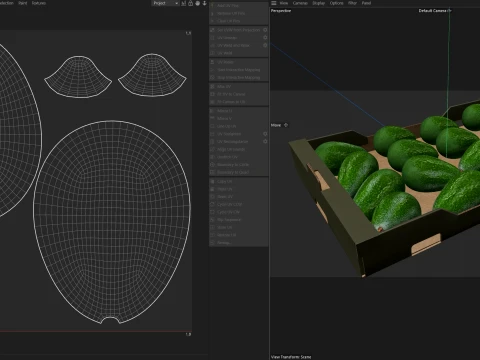The height and width of the screenshot is (360, 480).
Task: Click the lock icon beside the Project dropdown
Action: click(x=190, y=3)
